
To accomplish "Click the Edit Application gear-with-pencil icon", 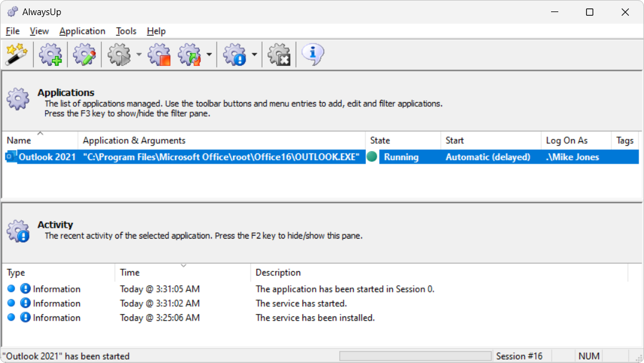I will 84,54.
